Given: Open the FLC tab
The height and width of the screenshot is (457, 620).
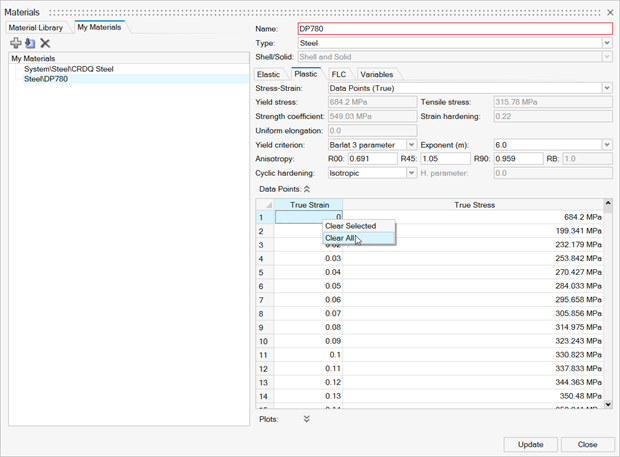Looking at the screenshot, I should [338, 74].
